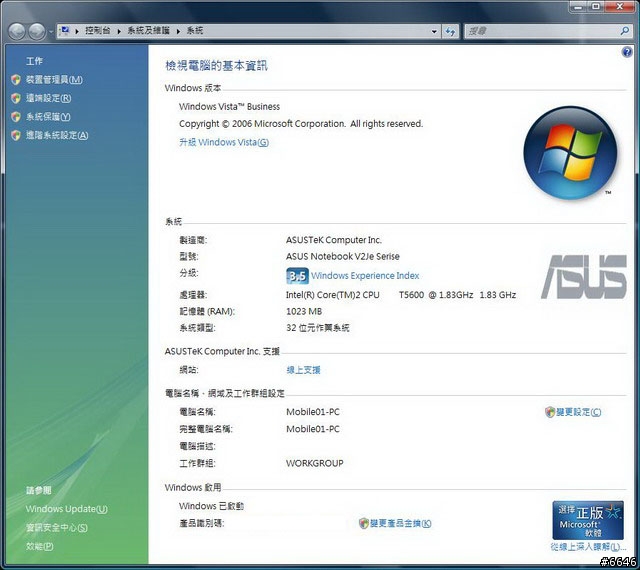640x570 pixels.
Task: Open the Windows Experience Index link
Action: click(365, 276)
